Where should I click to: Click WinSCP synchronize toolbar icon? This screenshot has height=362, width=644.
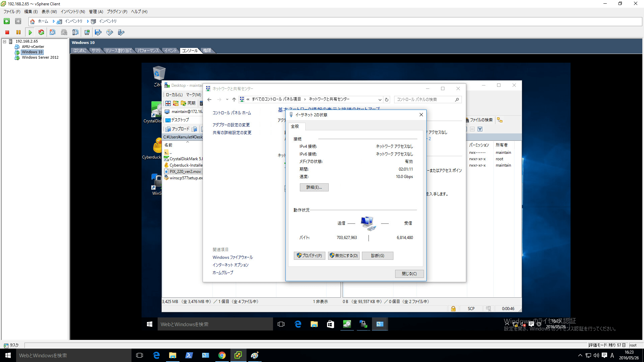coord(189,103)
